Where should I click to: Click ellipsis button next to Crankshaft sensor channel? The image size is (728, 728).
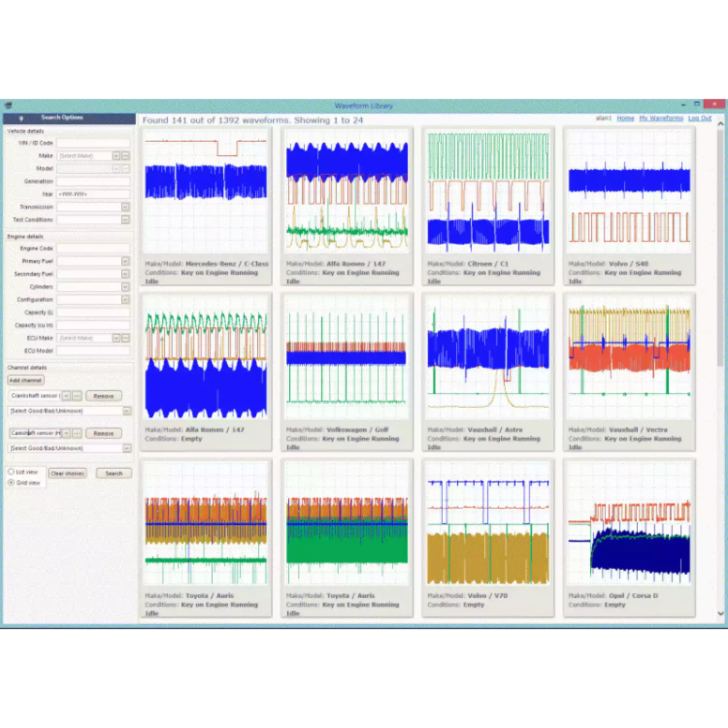point(77,396)
